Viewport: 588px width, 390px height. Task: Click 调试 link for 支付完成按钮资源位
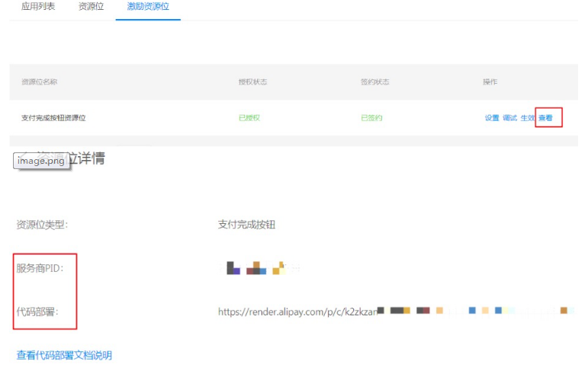(509, 118)
